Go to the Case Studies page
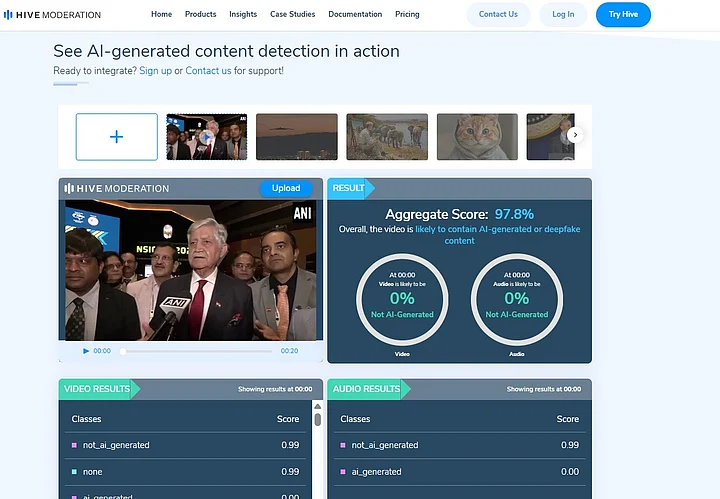 click(x=292, y=14)
